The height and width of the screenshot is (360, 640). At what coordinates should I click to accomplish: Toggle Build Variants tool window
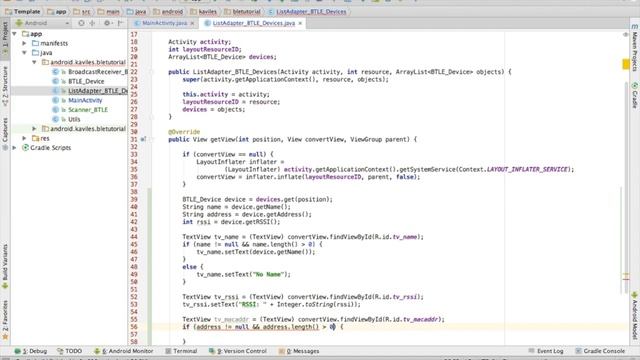click(x=5, y=266)
